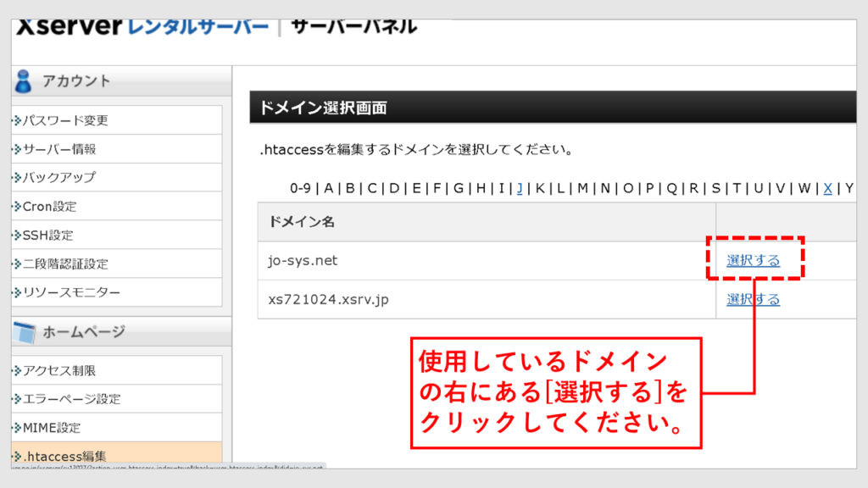868x488 pixels.
Task: Click the サーバーパネル title text
Action: pos(353,27)
